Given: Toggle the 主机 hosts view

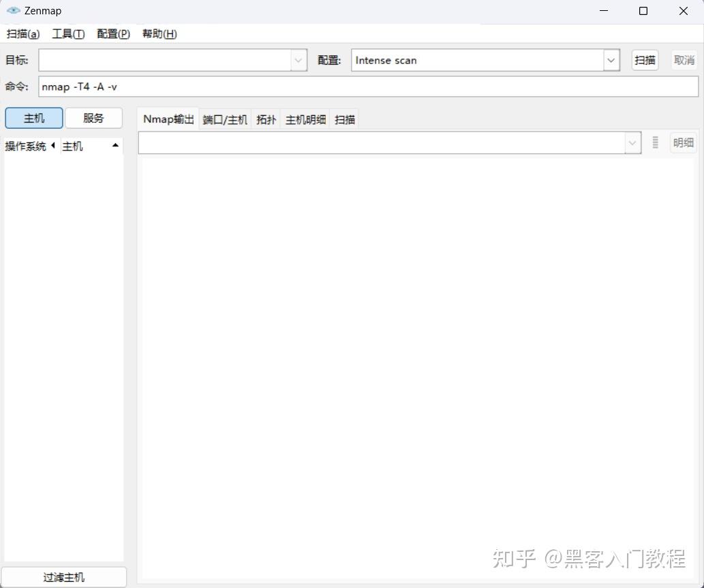Looking at the screenshot, I should (33, 117).
